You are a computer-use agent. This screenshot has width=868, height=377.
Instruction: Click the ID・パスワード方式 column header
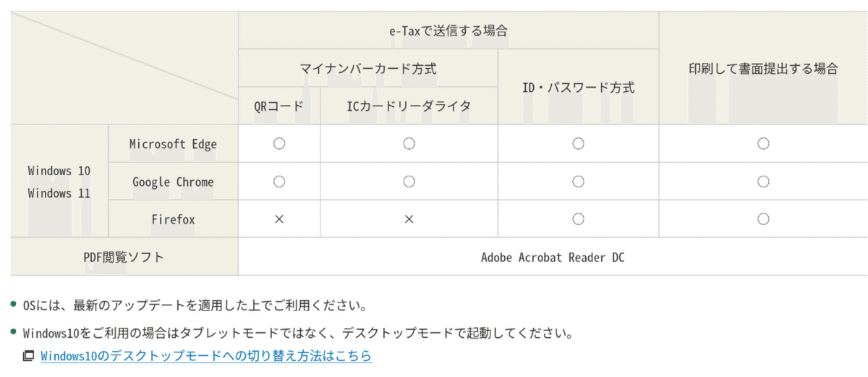coord(579,87)
